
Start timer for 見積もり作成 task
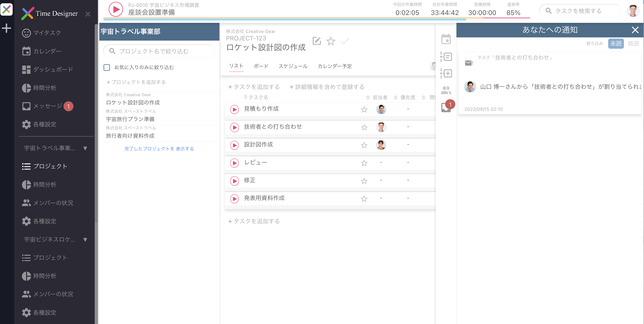[x=234, y=109]
